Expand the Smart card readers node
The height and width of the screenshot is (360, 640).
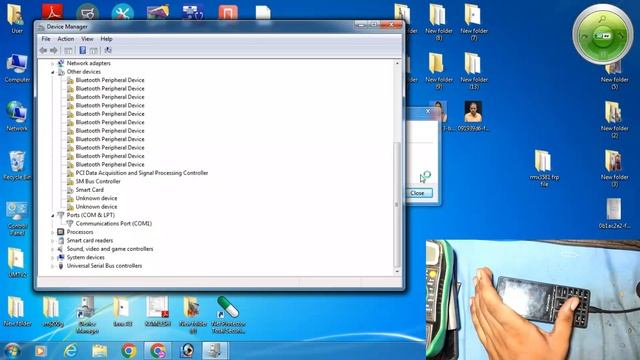[x=53, y=241]
